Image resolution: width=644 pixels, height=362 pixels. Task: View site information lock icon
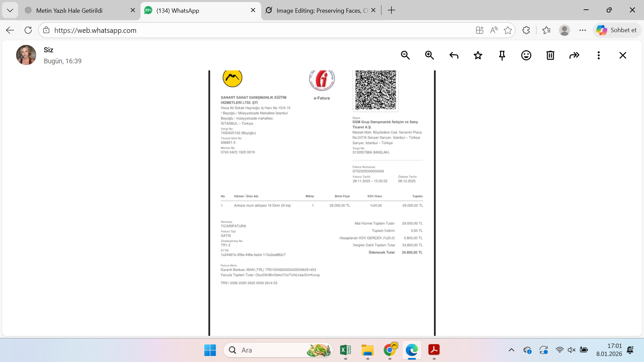tap(46, 30)
